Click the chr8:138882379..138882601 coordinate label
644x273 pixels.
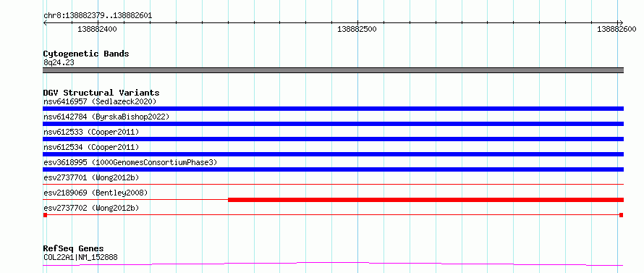coord(98,16)
